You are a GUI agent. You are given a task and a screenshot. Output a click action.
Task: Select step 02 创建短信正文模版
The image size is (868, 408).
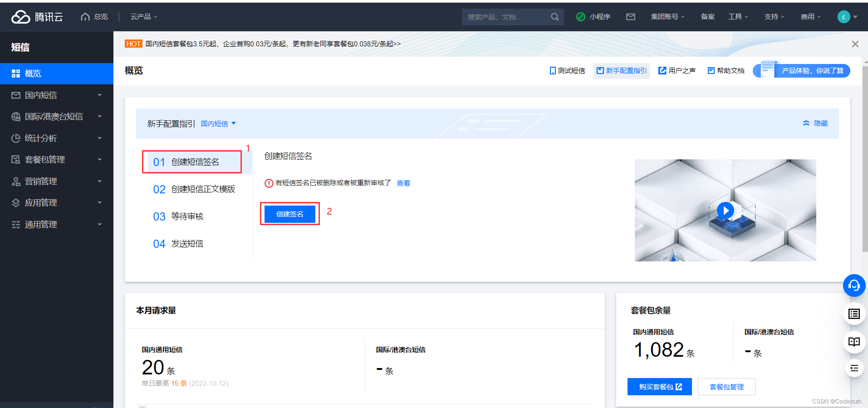(x=194, y=189)
